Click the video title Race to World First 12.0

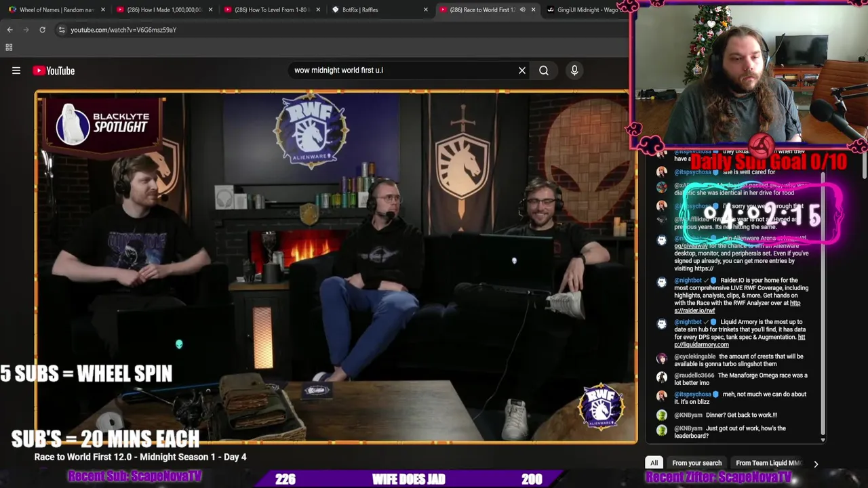coord(140,457)
